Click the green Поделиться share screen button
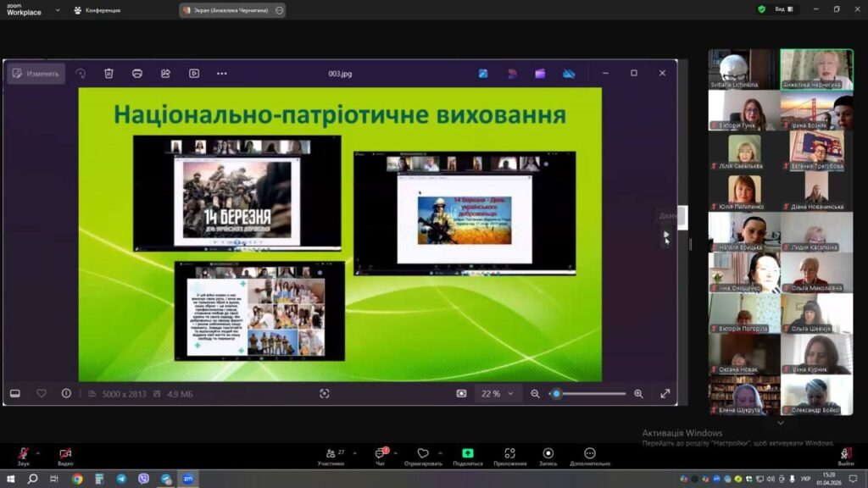868x488 pixels. [467, 454]
